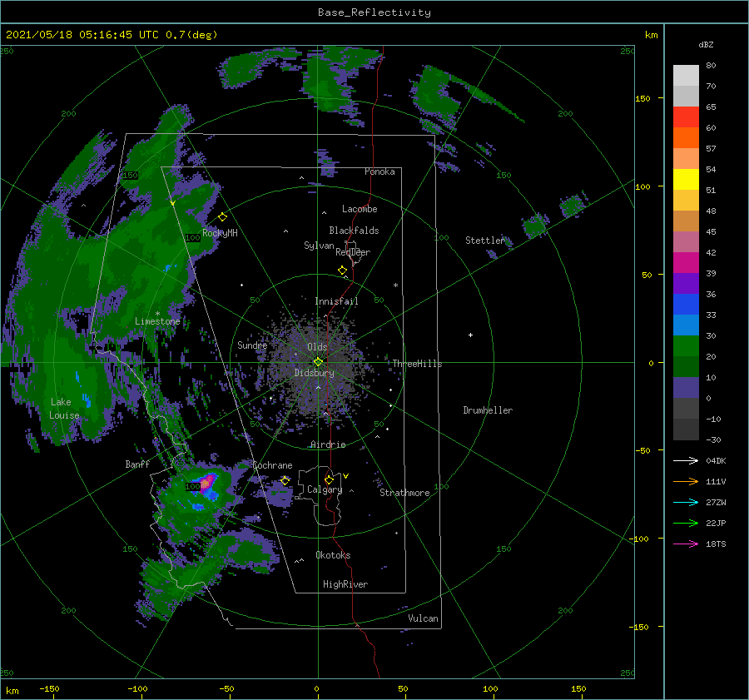This screenshot has width=749, height=700.
Task: Click the Stettler label
Action: (485, 241)
